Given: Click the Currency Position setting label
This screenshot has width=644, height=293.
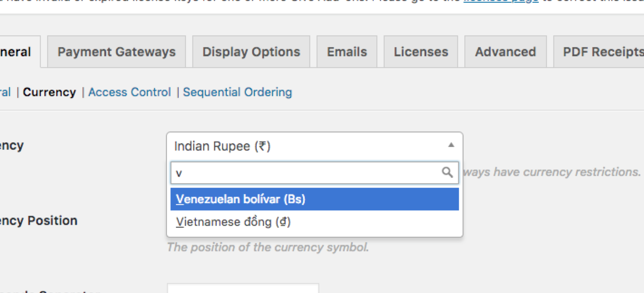Looking at the screenshot, I should 39,221.
